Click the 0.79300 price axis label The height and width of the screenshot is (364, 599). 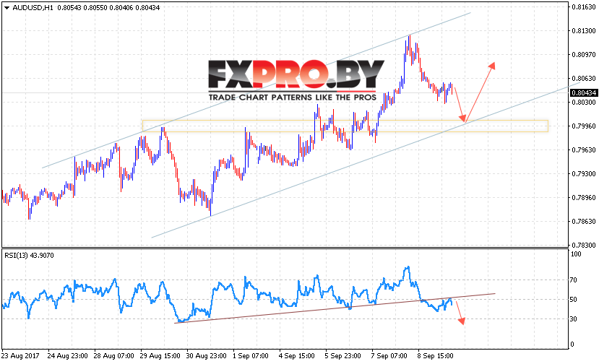584,174
